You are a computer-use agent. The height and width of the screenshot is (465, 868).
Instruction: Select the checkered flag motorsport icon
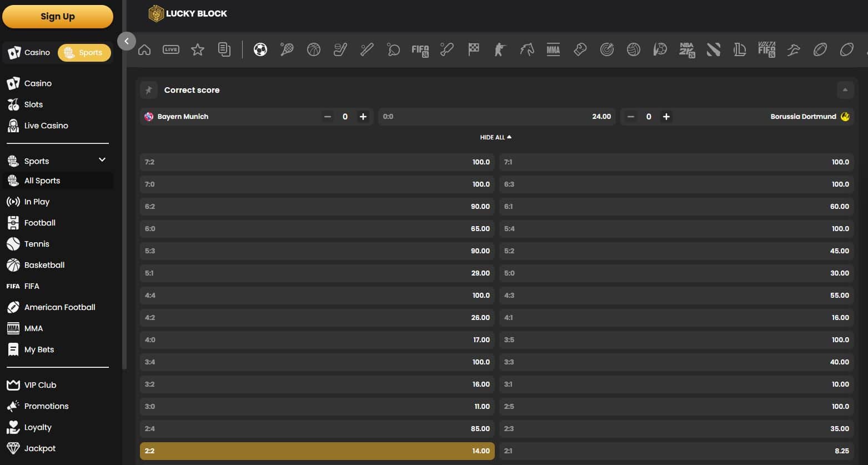click(474, 50)
